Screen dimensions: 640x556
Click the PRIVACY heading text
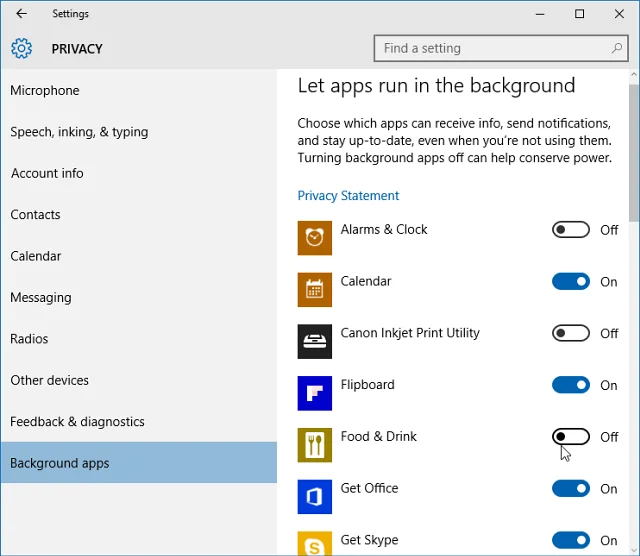tap(77, 49)
